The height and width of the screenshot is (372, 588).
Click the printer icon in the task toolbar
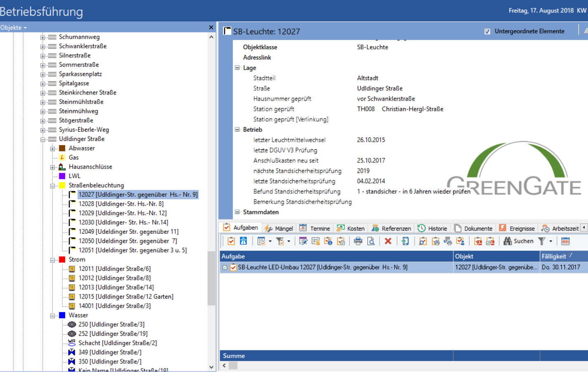(x=358, y=241)
